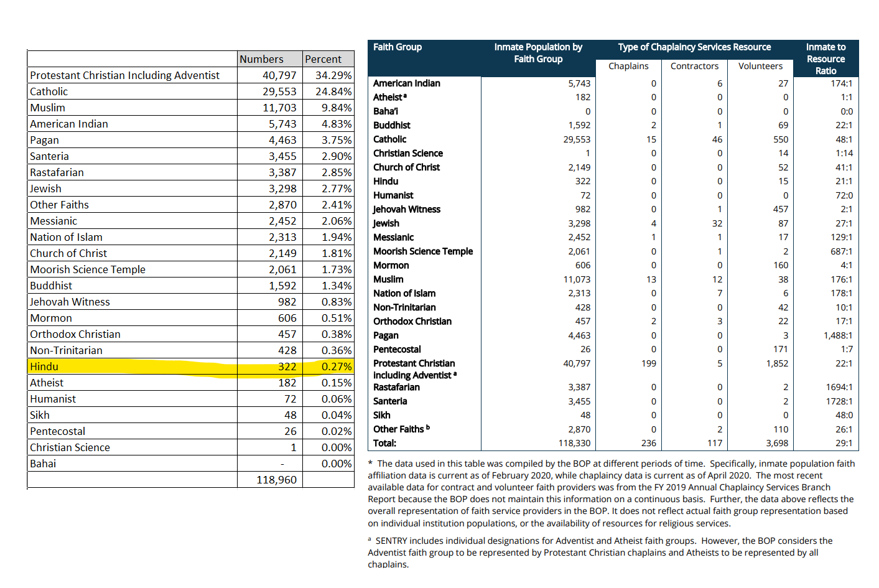Screen dimensions: 879x588
Task: Click the Type of Chaplaincy Services Resource header
Action: tap(694, 47)
